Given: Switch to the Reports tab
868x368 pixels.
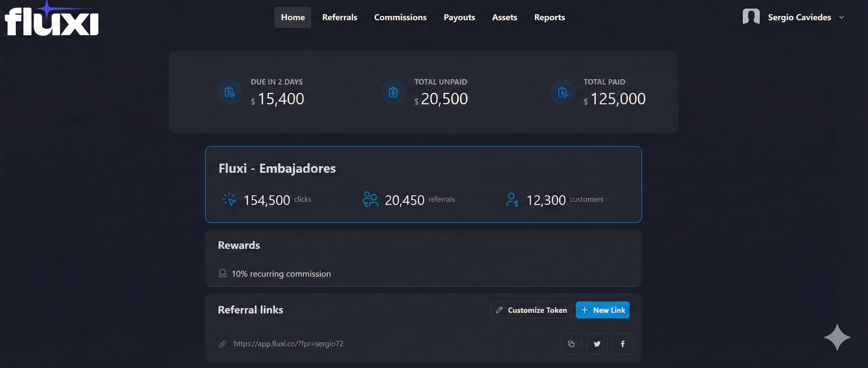Looking at the screenshot, I should (x=549, y=17).
